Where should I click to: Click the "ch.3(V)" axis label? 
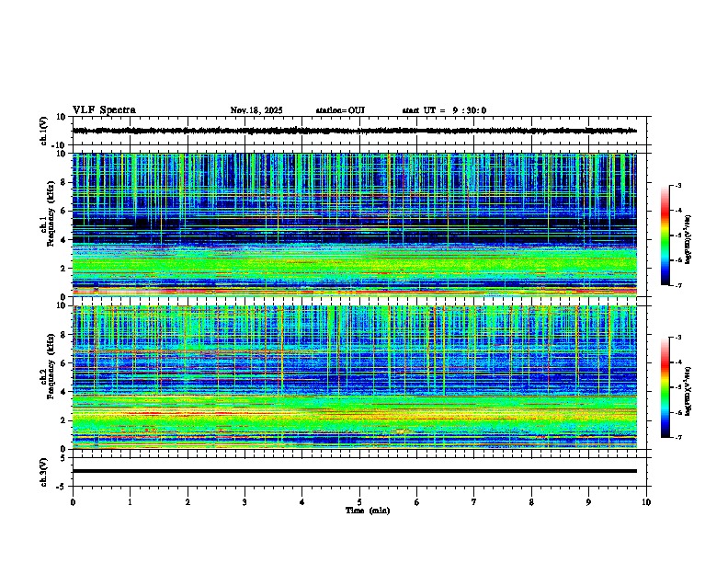pyautogui.click(x=44, y=472)
